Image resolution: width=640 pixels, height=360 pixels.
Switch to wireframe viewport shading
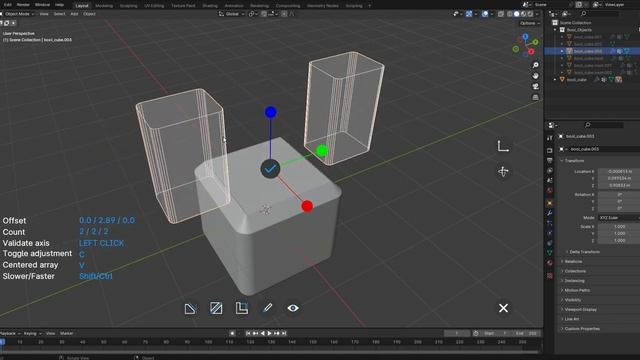[510, 14]
